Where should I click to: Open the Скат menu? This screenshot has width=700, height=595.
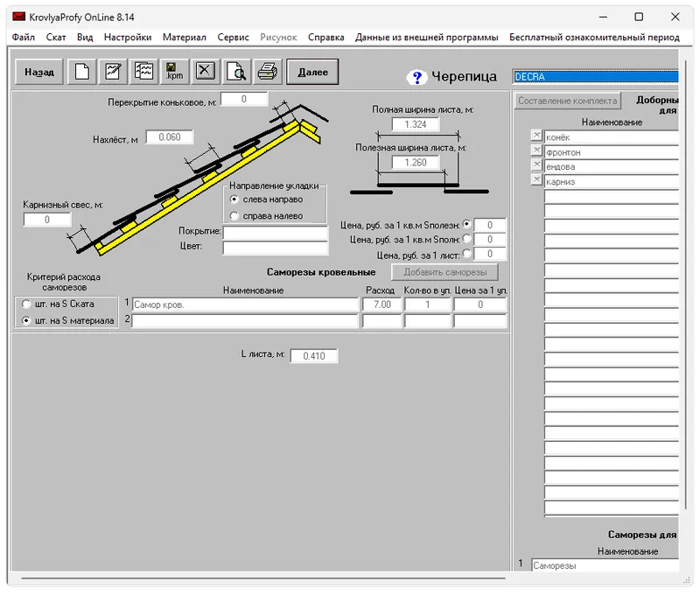coord(56,37)
